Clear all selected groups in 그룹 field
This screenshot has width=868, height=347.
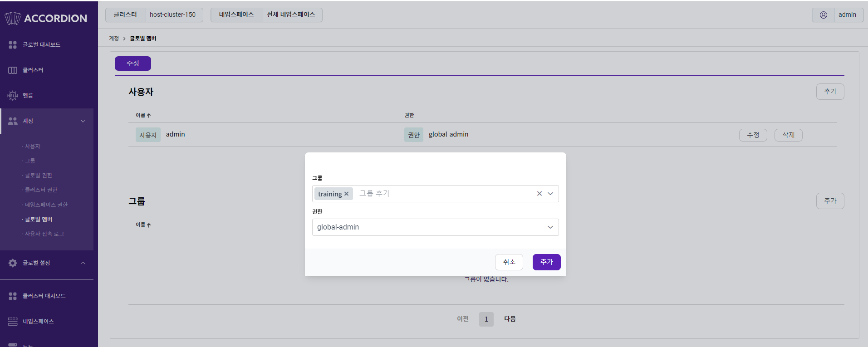539,194
